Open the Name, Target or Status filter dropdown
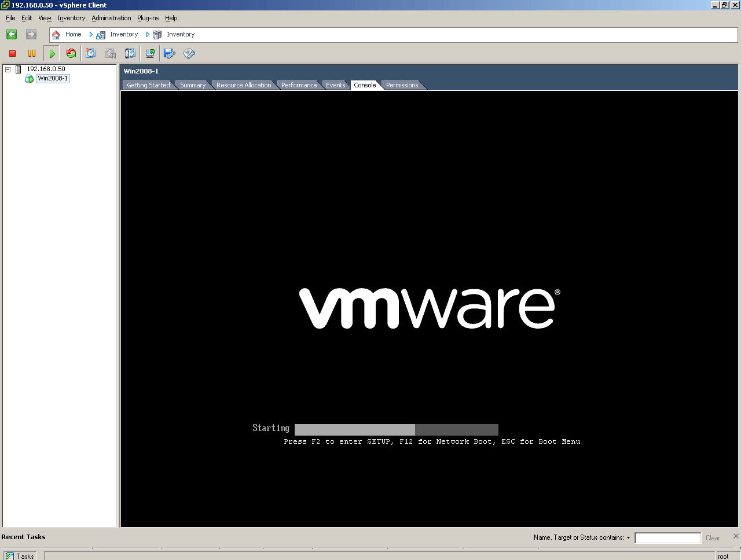The image size is (741, 560). [628, 538]
